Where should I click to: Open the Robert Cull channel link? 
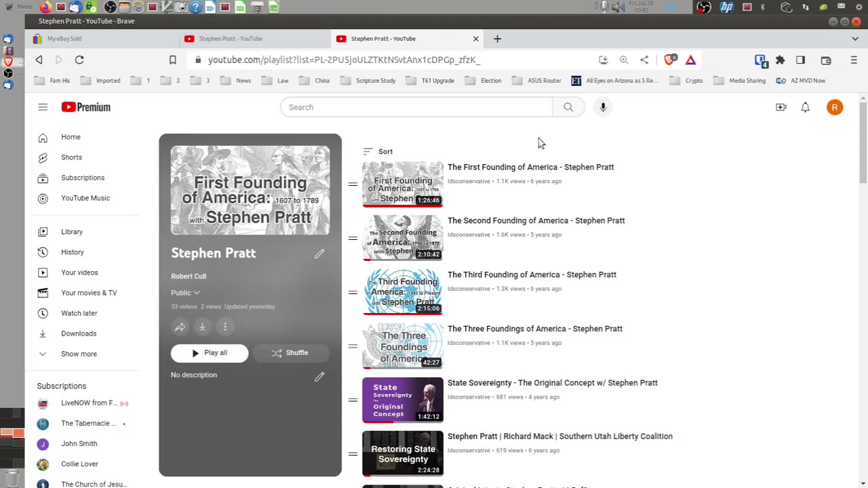(x=189, y=277)
